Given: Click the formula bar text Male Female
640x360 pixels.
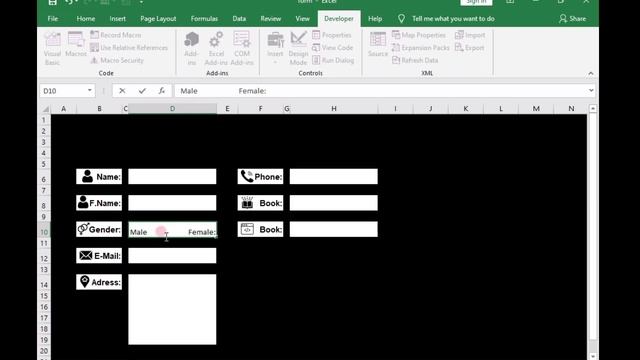Looking at the screenshot, I should 223,91.
